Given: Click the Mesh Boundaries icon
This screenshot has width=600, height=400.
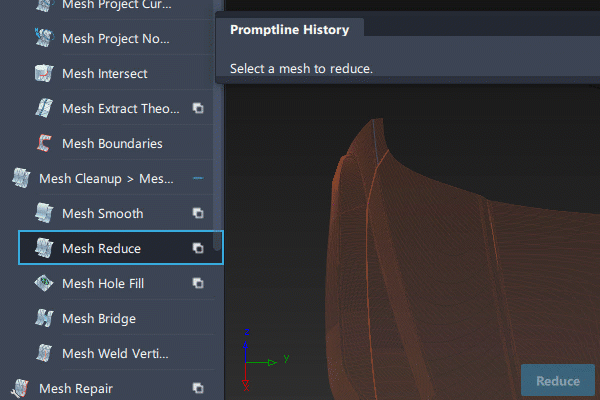Looking at the screenshot, I should 44,143.
